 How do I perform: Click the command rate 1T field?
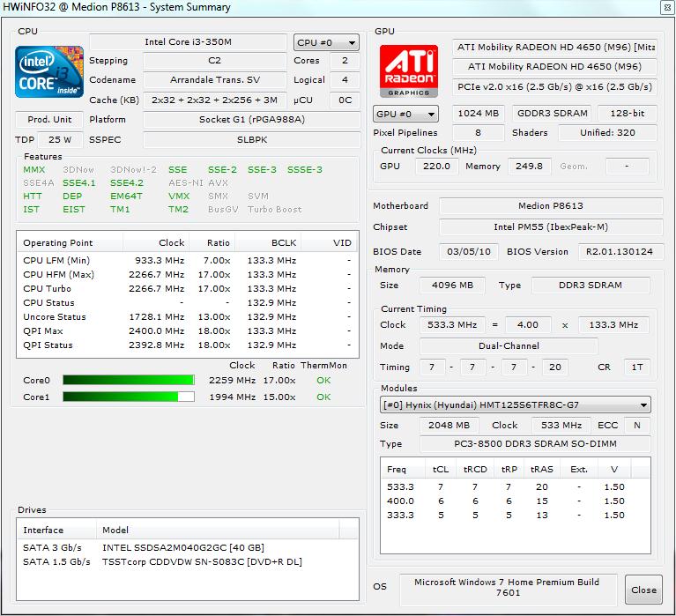tap(636, 367)
